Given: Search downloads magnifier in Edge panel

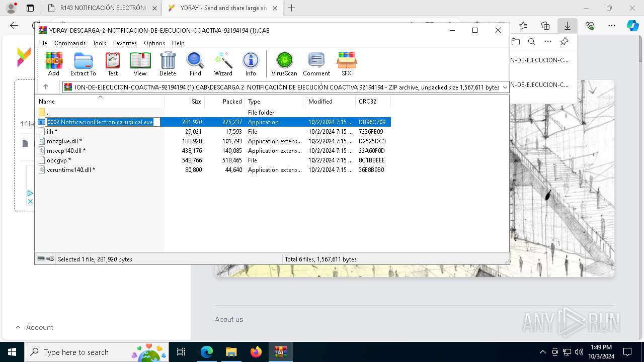Looking at the screenshot, I should coord(531,42).
